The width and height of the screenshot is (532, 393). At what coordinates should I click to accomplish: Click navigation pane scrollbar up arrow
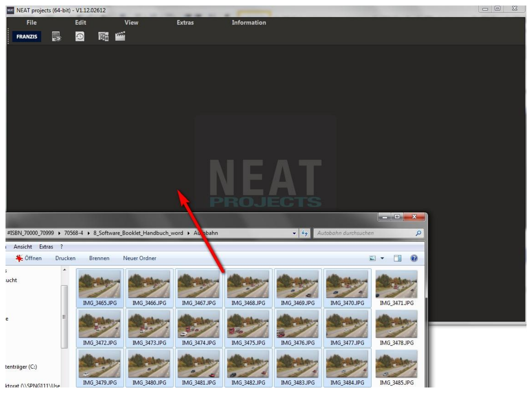point(64,270)
